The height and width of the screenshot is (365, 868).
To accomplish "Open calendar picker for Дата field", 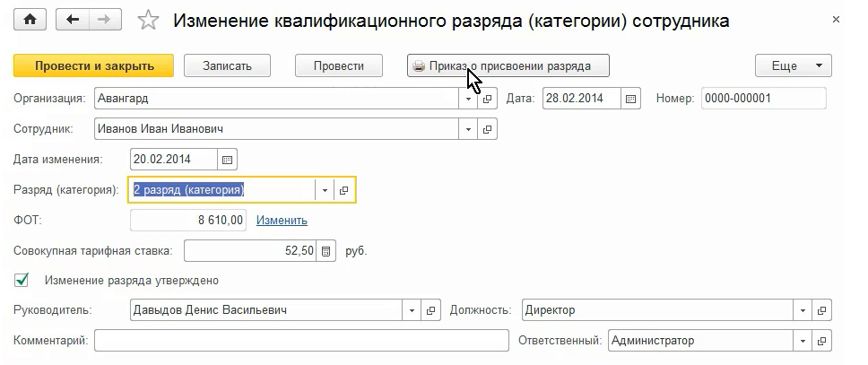I will (x=631, y=99).
